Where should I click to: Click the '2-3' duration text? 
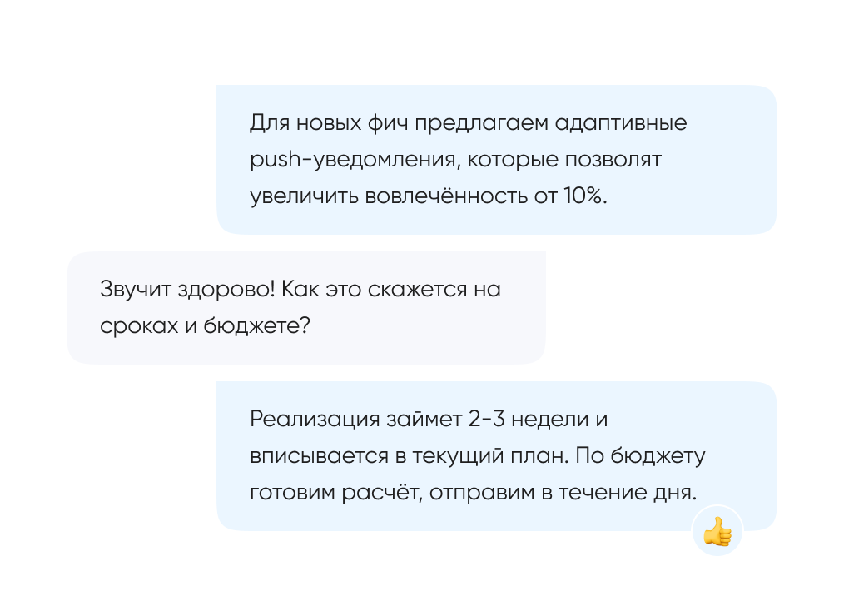tap(486, 419)
